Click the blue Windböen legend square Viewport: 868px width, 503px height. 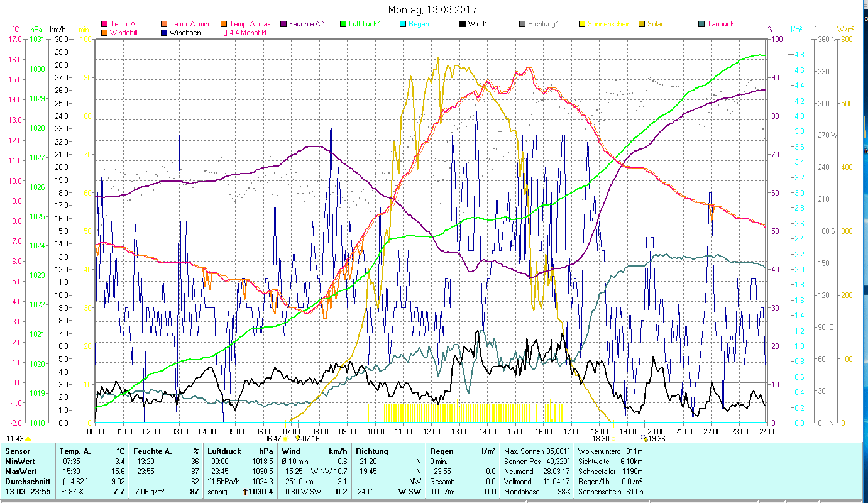(x=164, y=33)
